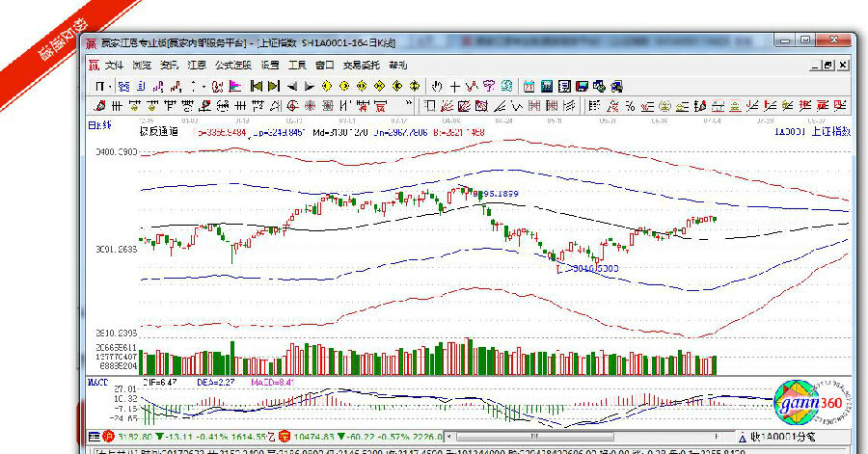Click the black right arrow icon
Screen dimensions: 868x454
(309, 86)
